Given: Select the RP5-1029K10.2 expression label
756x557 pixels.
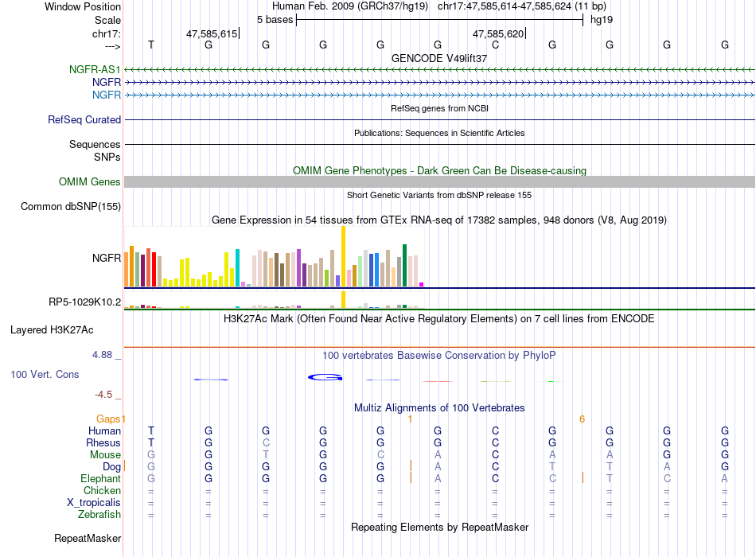Looking at the screenshot, I should (85, 302).
